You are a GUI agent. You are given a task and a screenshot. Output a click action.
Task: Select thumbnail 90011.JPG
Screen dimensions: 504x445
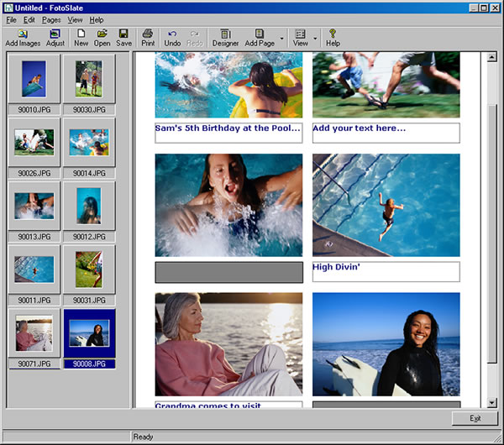pos(34,270)
